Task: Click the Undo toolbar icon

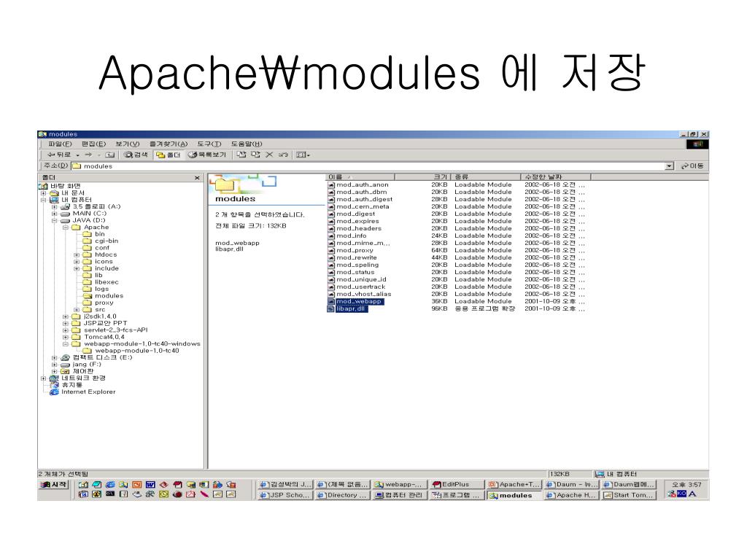Action: (x=283, y=155)
